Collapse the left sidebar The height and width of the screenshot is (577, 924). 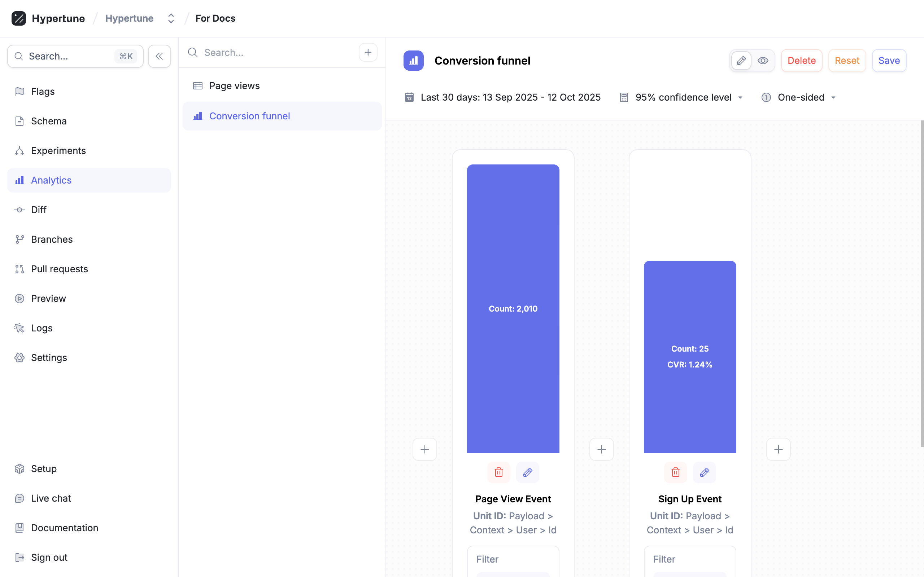pyautogui.click(x=159, y=57)
